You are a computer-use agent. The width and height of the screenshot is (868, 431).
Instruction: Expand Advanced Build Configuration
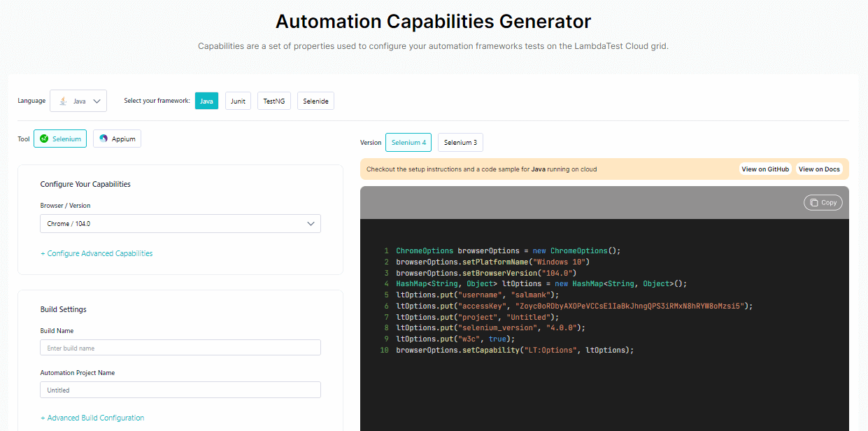click(92, 418)
